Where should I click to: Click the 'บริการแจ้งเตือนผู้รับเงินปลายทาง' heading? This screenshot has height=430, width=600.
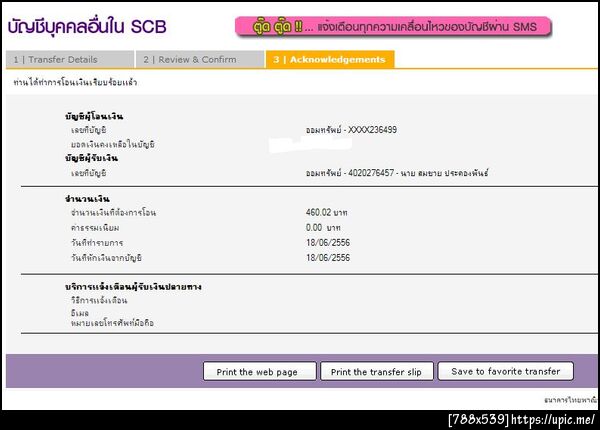[133, 287]
